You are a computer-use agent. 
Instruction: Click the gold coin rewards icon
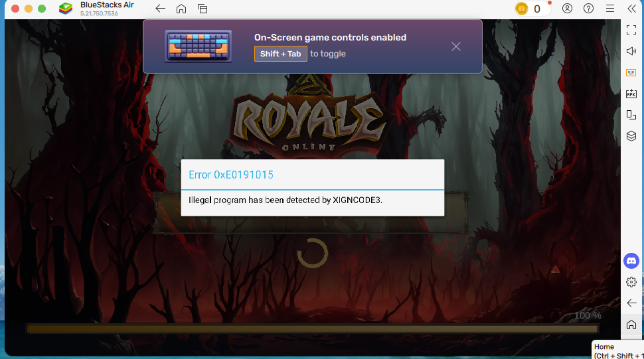pyautogui.click(x=522, y=9)
